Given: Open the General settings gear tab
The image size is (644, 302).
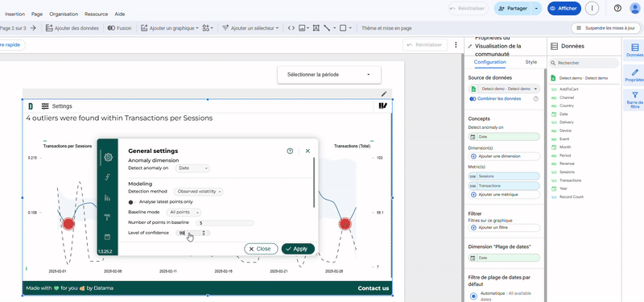Looking at the screenshot, I should pos(108,157).
